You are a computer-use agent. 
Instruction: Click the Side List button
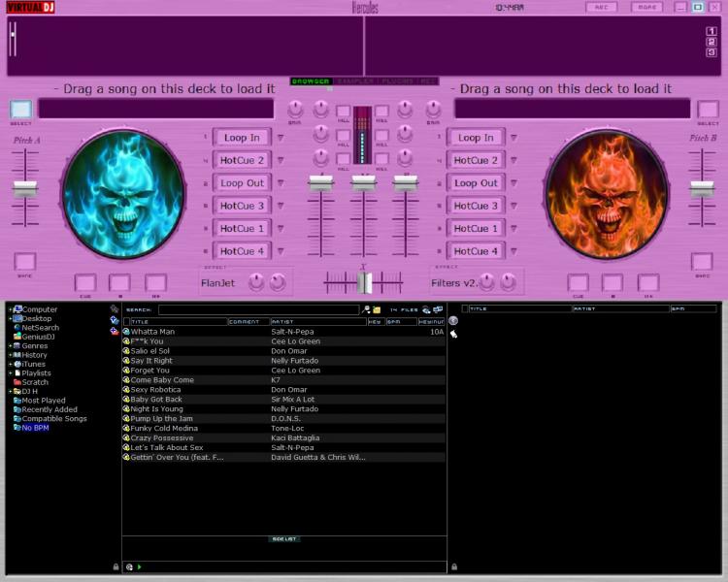284,539
